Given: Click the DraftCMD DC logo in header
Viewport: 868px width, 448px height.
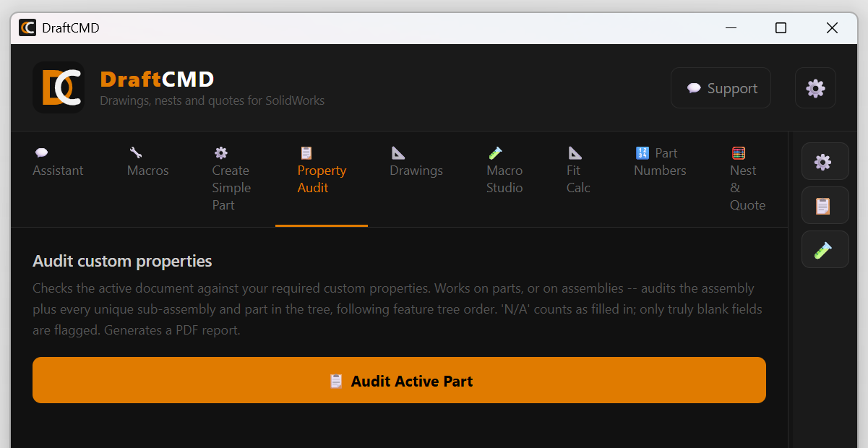Looking at the screenshot, I should pyautogui.click(x=59, y=87).
